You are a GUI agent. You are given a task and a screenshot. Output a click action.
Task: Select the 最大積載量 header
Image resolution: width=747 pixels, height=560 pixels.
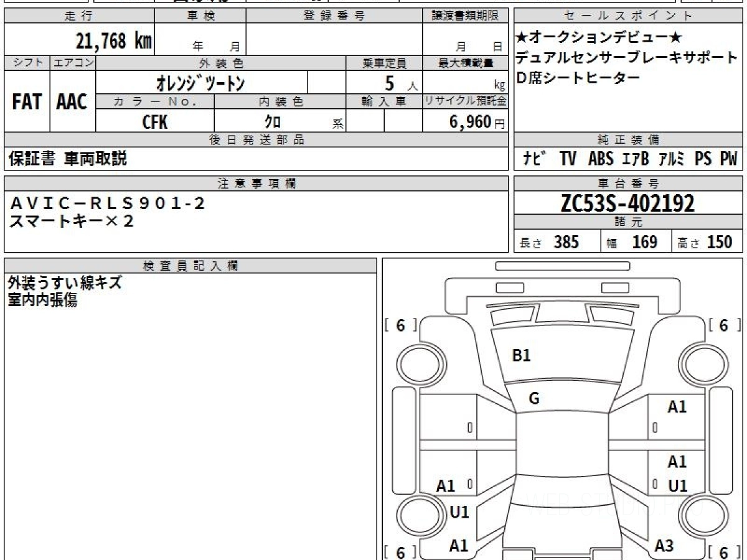coord(465,63)
